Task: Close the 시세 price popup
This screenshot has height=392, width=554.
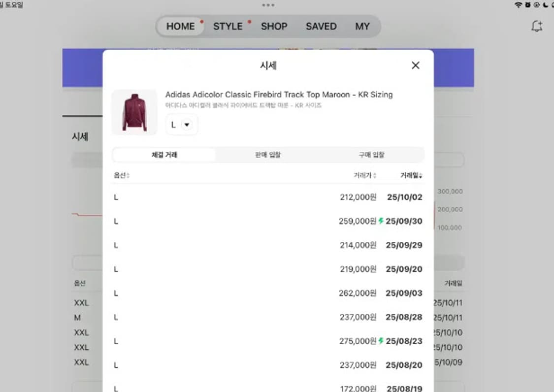Action: [x=415, y=65]
